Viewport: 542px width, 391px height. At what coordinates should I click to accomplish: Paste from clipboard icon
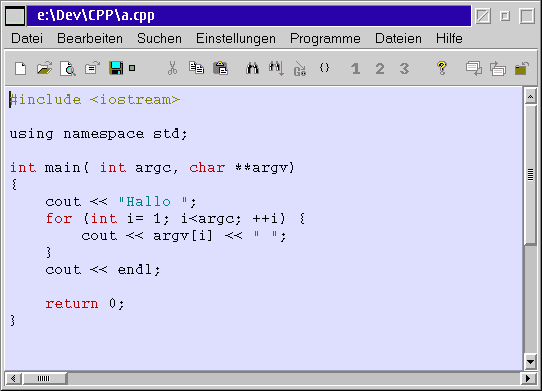[x=221, y=68]
